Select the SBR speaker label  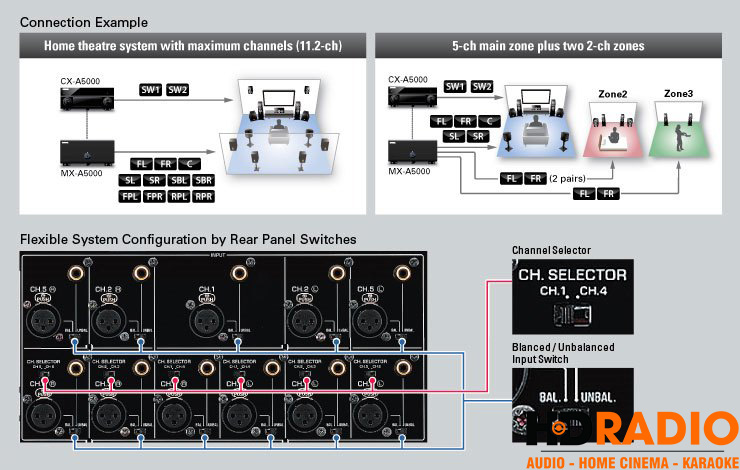coord(204,179)
